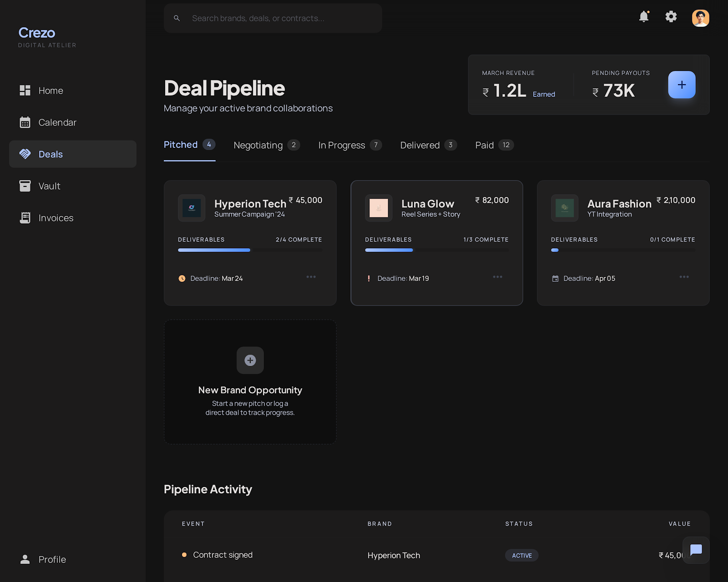The image size is (728, 582).
Task: Click Hyperion Tech's deliverables progress bar
Action: coord(249,250)
